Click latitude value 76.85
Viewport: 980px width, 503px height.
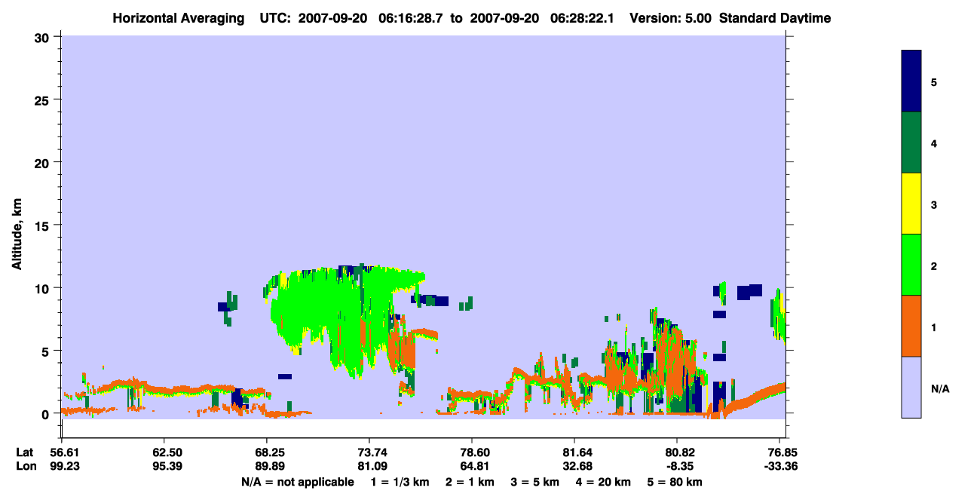(x=782, y=452)
